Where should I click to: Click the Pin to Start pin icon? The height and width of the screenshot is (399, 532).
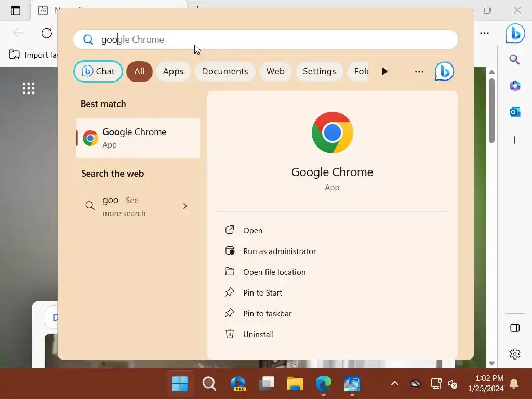click(230, 292)
